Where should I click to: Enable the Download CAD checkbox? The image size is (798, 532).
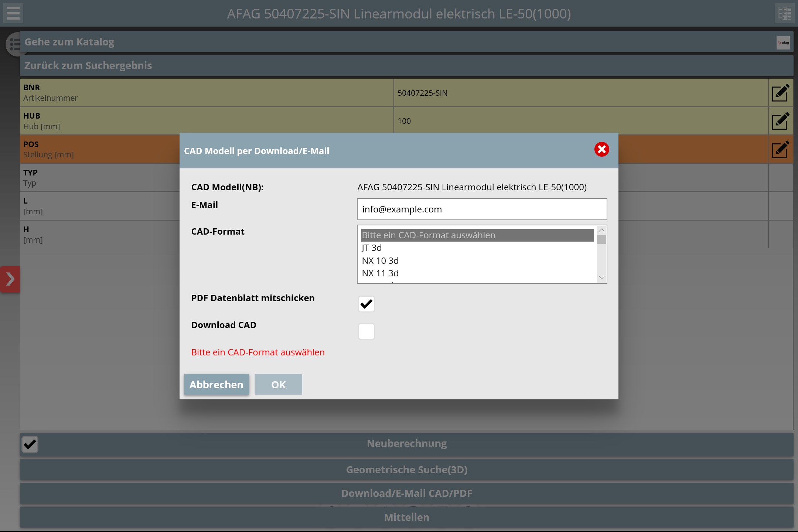[x=366, y=331]
